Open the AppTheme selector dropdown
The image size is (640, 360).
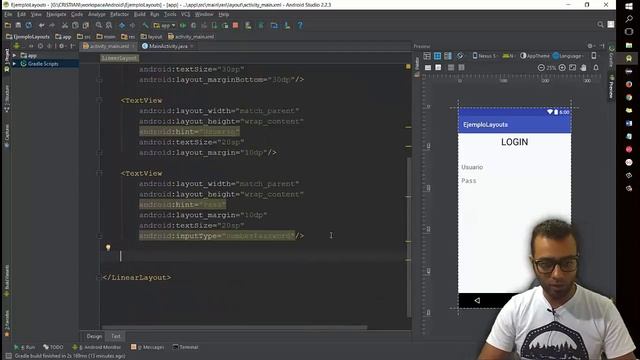click(x=535, y=56)
